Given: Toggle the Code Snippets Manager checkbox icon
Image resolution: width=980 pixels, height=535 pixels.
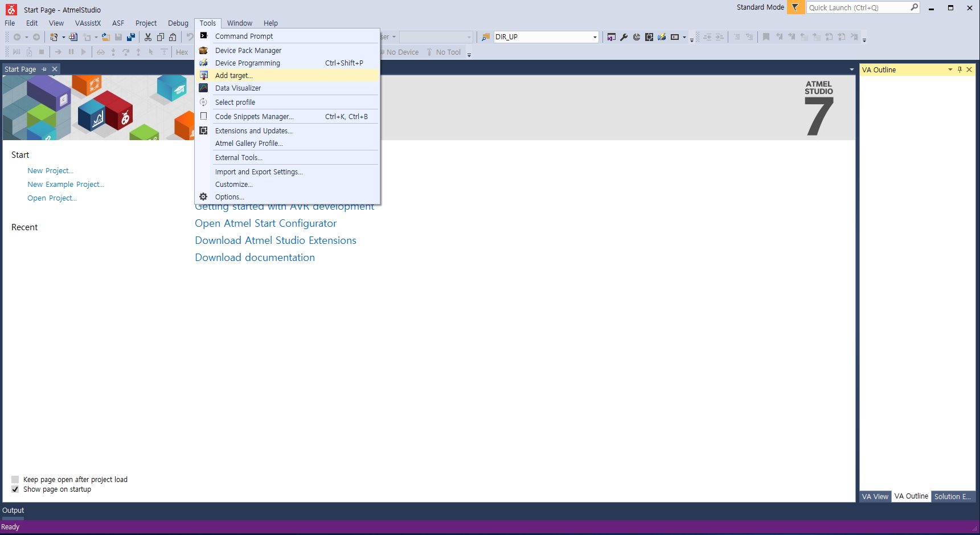Looking at the screenshot, I should [x=203, y=116].
